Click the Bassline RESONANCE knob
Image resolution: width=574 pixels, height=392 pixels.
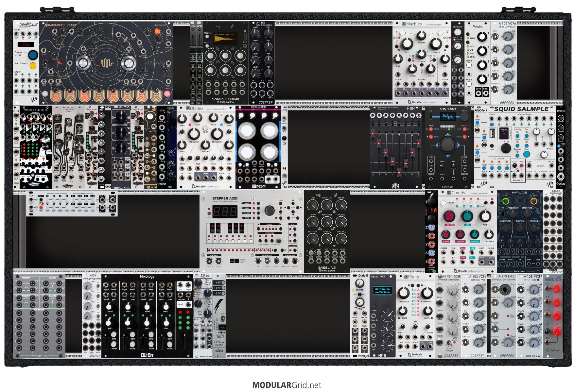[x=327, y=222]
